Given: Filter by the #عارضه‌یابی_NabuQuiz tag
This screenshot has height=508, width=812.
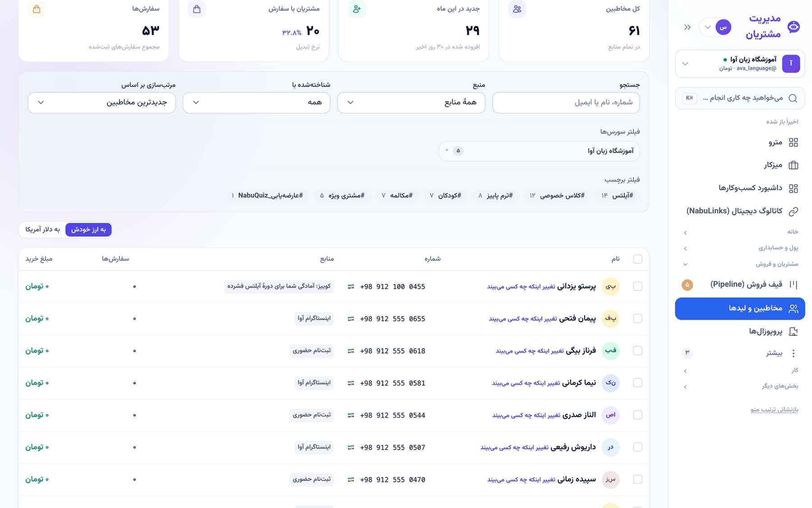Looking at the screenshot, I should (x=267, y=196).
